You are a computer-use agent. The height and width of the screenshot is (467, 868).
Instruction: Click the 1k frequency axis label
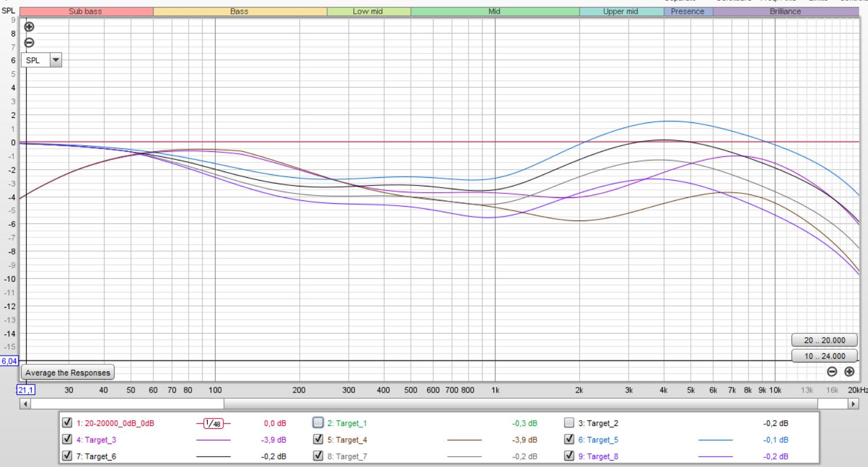click(x=495, y=390)
